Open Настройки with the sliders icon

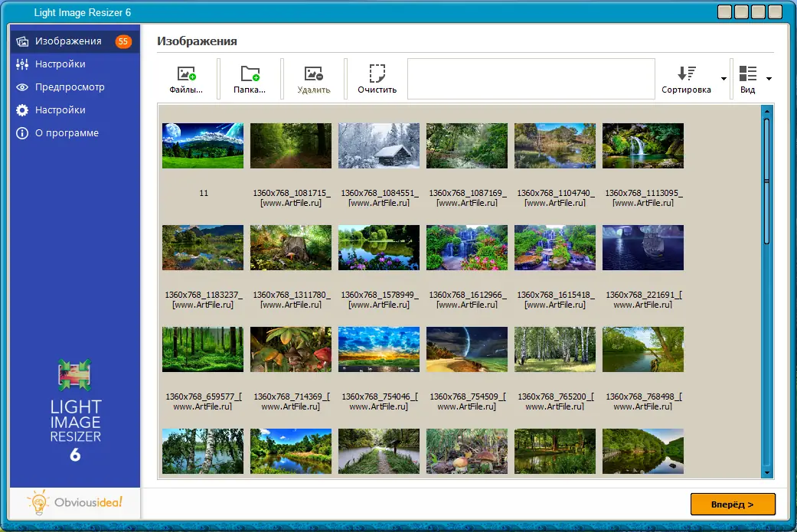(75, 64)
